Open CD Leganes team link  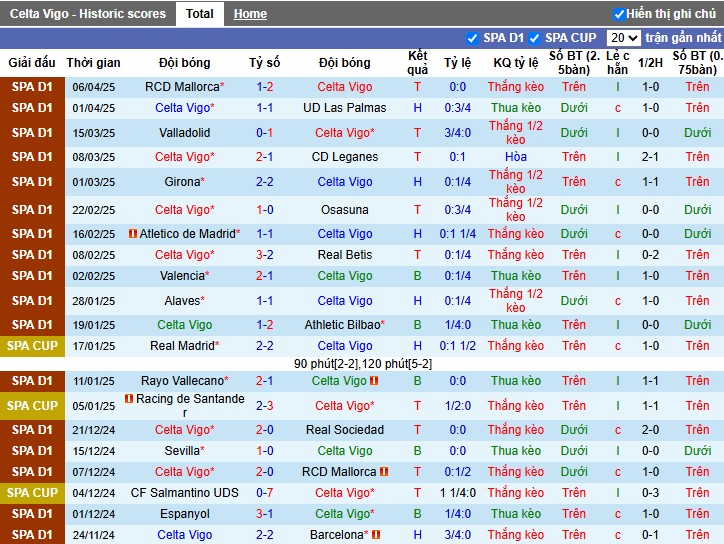pyautogui.click(x=344, y=157)
